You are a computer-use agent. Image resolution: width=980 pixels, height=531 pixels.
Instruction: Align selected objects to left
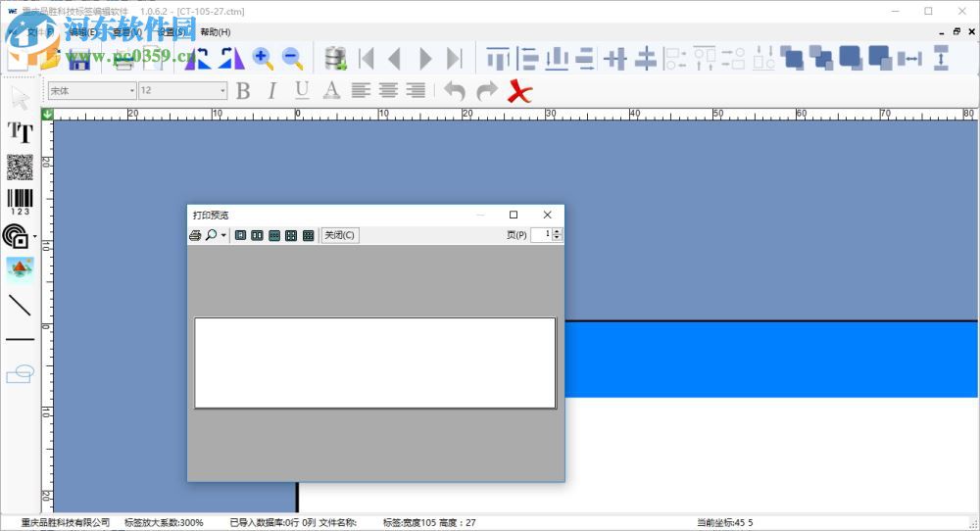pos(527,58)
